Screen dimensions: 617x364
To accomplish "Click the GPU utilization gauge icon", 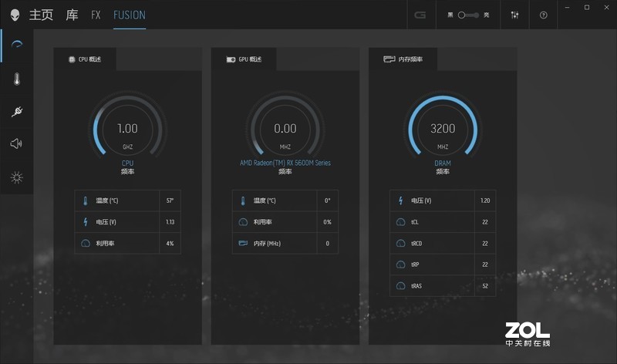I will pyautogui.click(x=243, y=222).
